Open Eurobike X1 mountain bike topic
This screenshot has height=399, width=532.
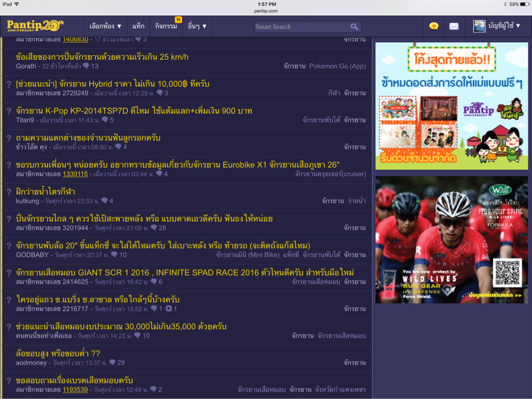[x=178, y=165]
